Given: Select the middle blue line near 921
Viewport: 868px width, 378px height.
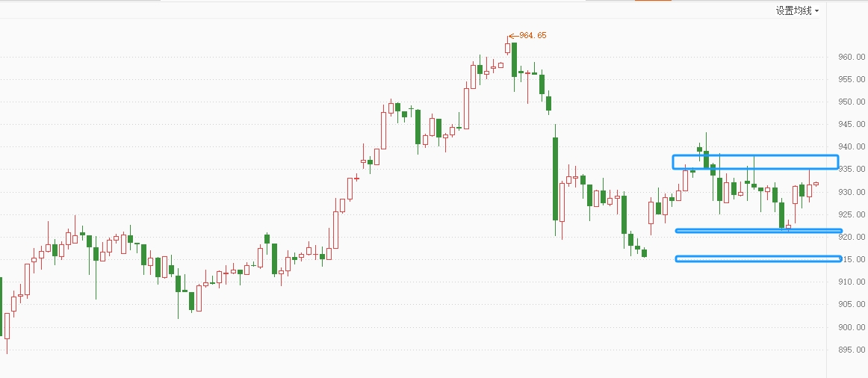Looking at the screenshot, I should [x=758, y=231].
